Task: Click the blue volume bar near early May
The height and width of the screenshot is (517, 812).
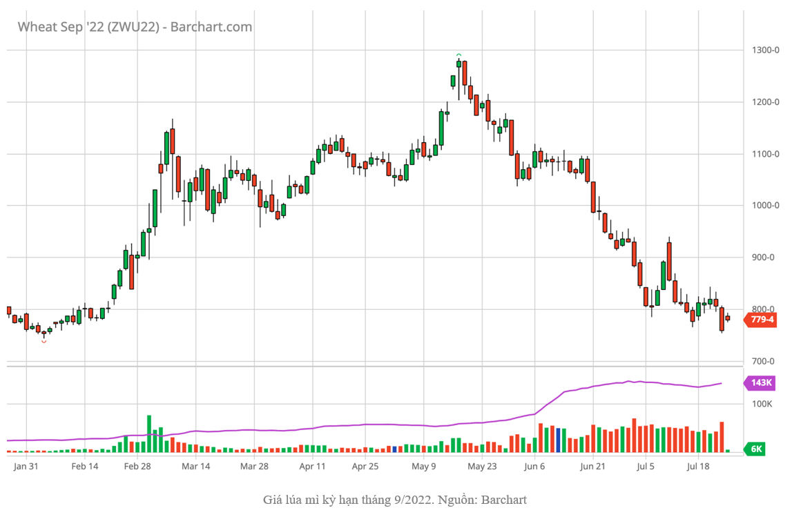Action: pyautogui.click(x=394, y=449)
